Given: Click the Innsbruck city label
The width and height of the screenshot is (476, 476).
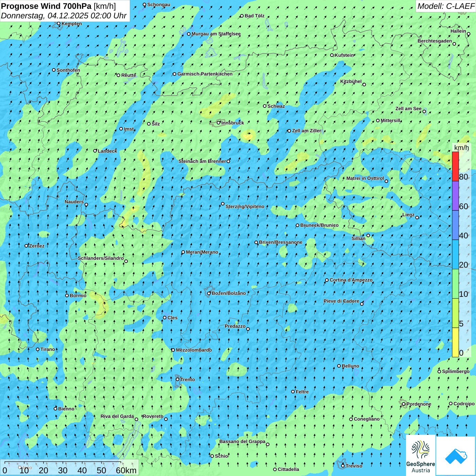Looking at the screenshot, I should (x=233, y=123).
